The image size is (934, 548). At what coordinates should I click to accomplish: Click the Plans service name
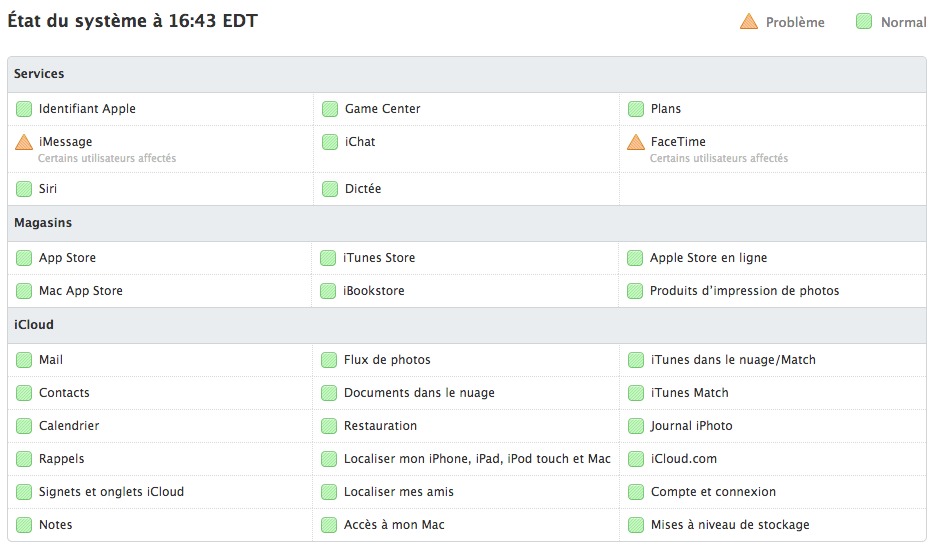pyautogui.click(x=665, y=109)
